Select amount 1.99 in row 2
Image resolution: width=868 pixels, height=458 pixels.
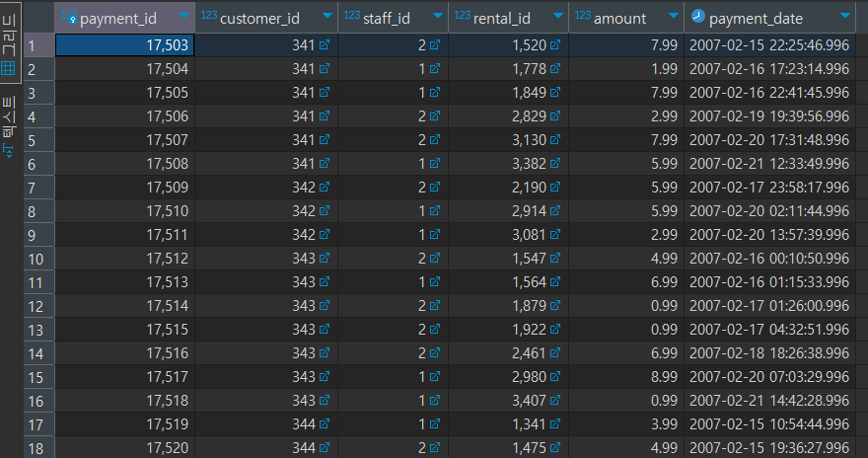click(x=626, y=69)
